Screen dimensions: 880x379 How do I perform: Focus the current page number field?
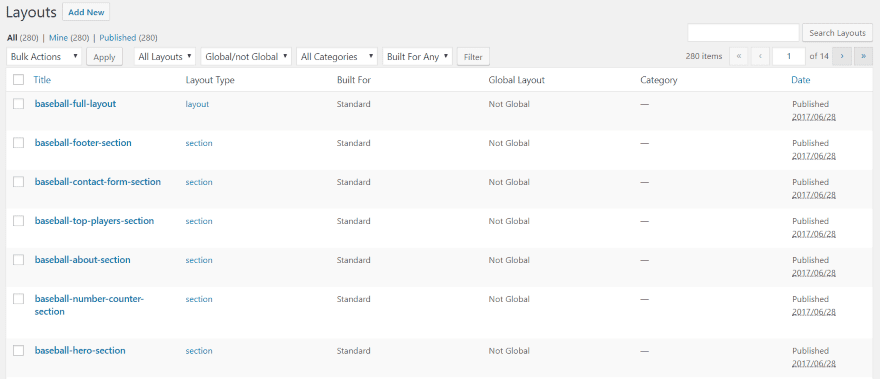789,56
